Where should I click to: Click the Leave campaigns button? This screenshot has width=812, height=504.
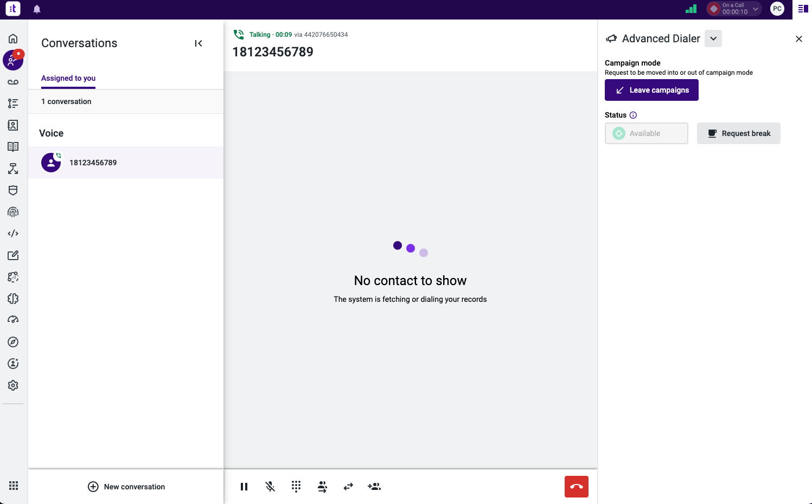(651, 90)
